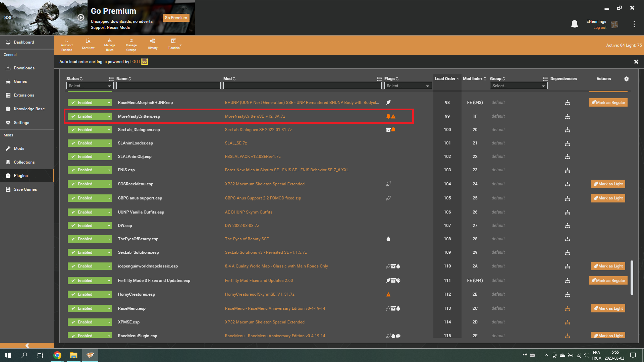Open Collections in the sidebar

[x=27, y=162]
